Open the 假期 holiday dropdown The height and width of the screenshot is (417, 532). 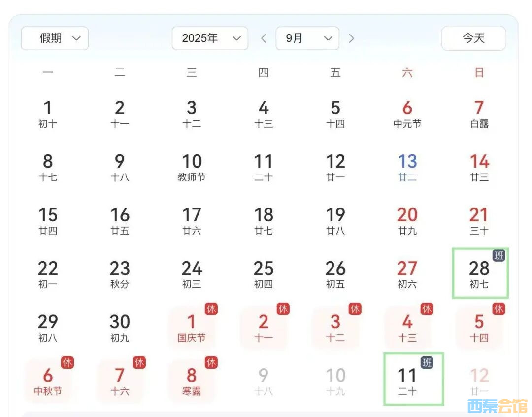tap(55, 38)
